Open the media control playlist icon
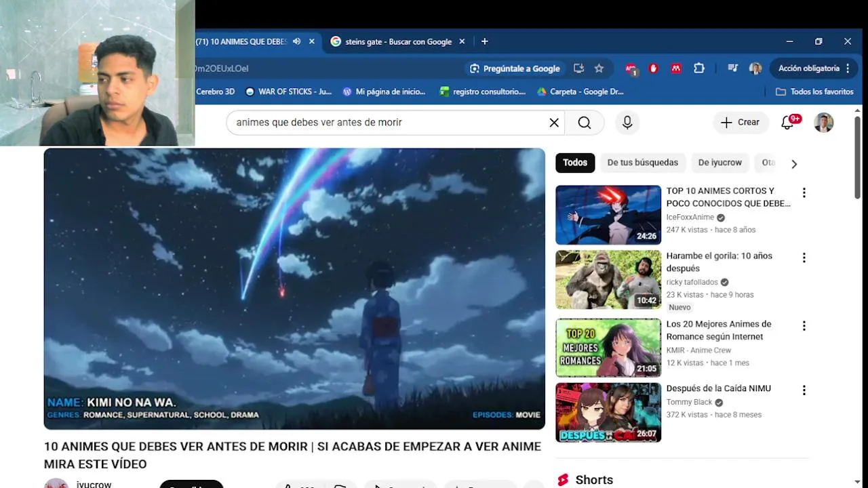The height and width of the screenshot is (488, 868). 732,68
